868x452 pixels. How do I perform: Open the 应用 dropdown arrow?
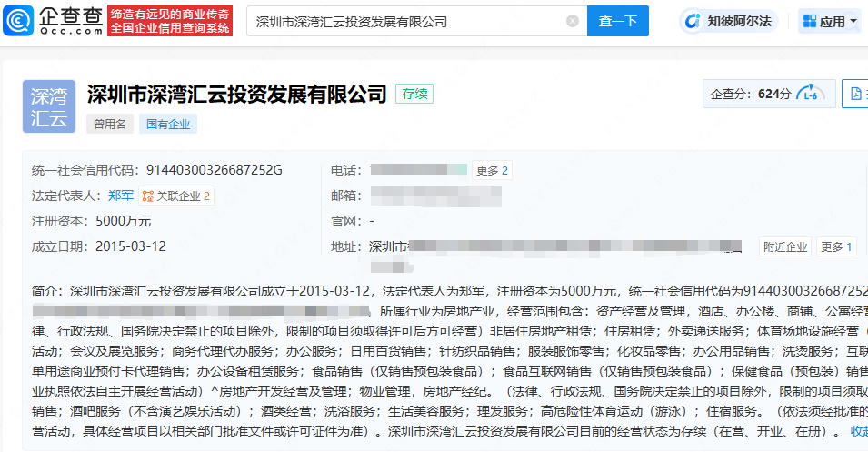click(x=853, y=21)
